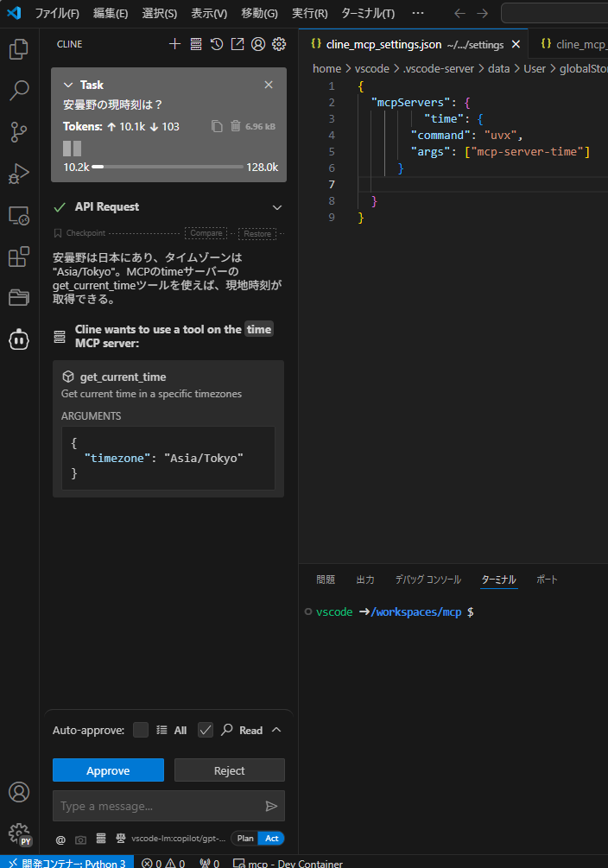The height and width of the screenshot is (868, 608).
Task: Open Cline MCP servers icon in header
Action: 196,44
